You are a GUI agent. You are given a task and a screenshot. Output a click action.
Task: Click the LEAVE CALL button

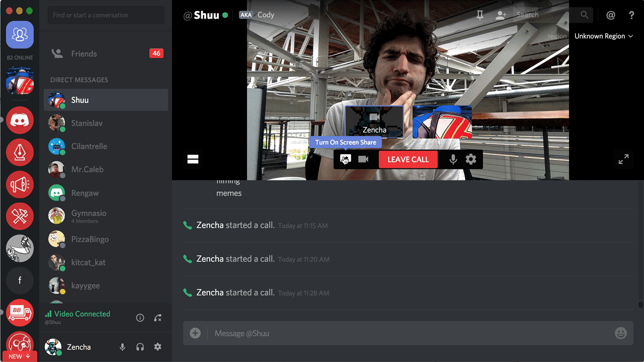408,159
